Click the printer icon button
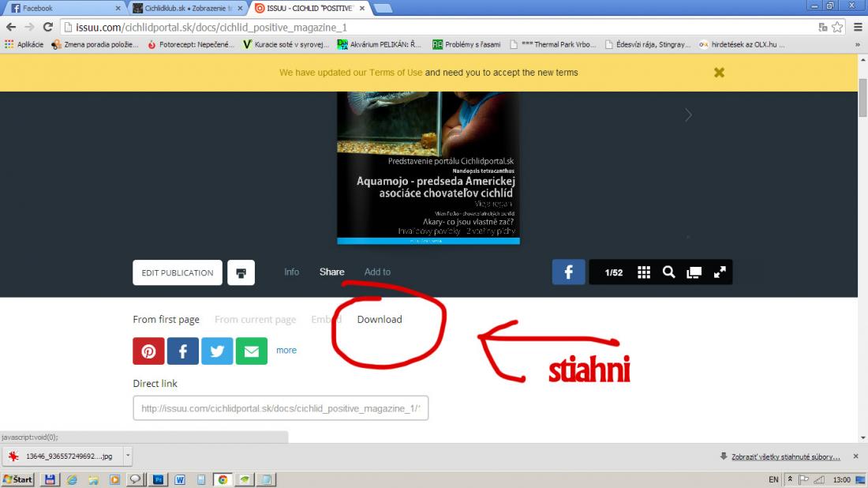This screenshot has height=488, width=868. (241, 272)
